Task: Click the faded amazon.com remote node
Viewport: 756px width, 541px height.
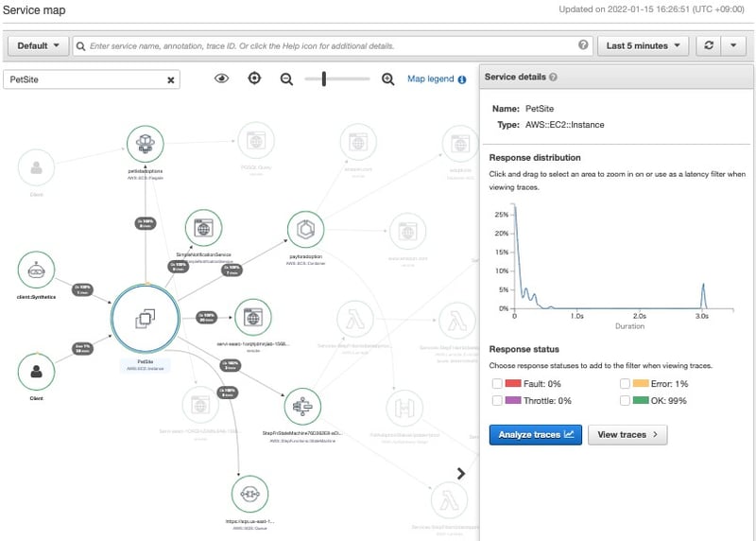Action: point(358,143)
